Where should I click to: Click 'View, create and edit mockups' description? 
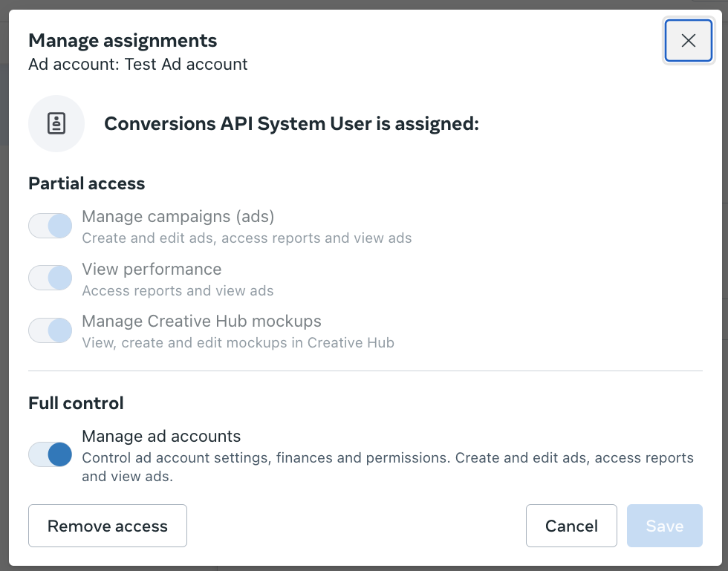[x=238, y=342]
